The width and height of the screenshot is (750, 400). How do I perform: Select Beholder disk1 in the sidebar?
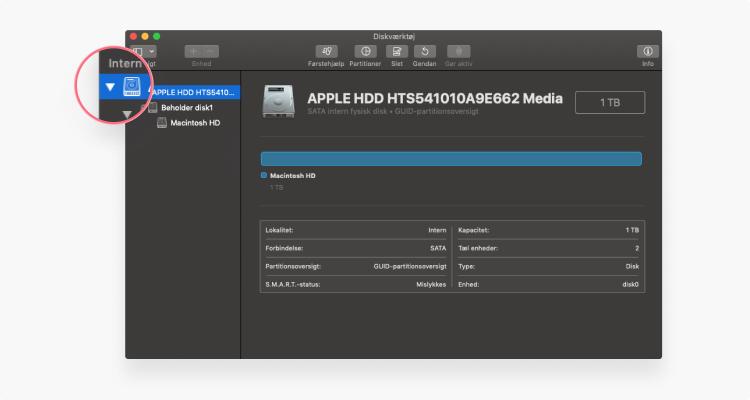pos(187,108)
